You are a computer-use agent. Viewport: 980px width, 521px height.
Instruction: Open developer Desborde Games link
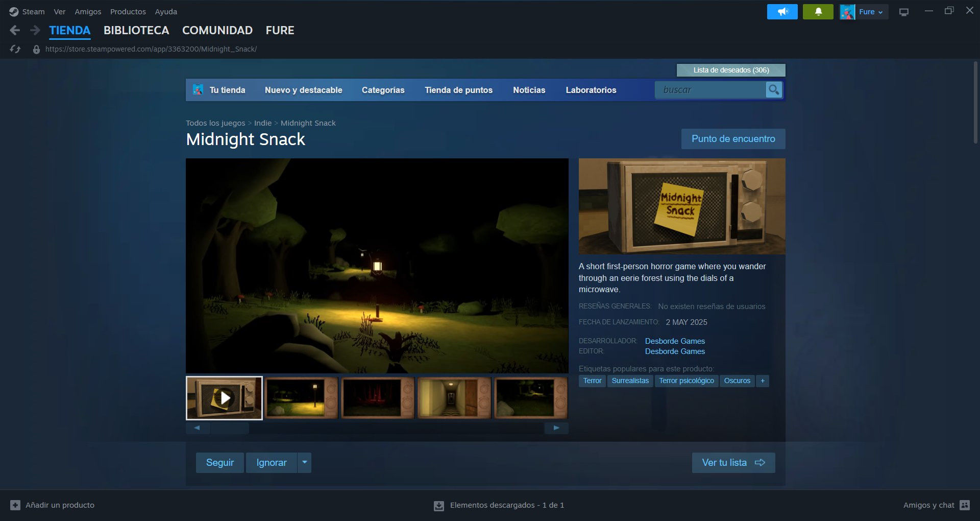[x=675, y=341]
